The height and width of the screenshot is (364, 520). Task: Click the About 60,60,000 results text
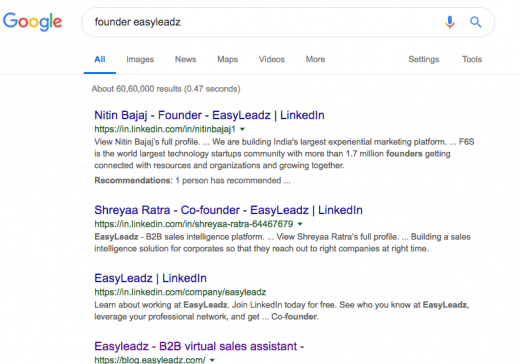(166, 89)
